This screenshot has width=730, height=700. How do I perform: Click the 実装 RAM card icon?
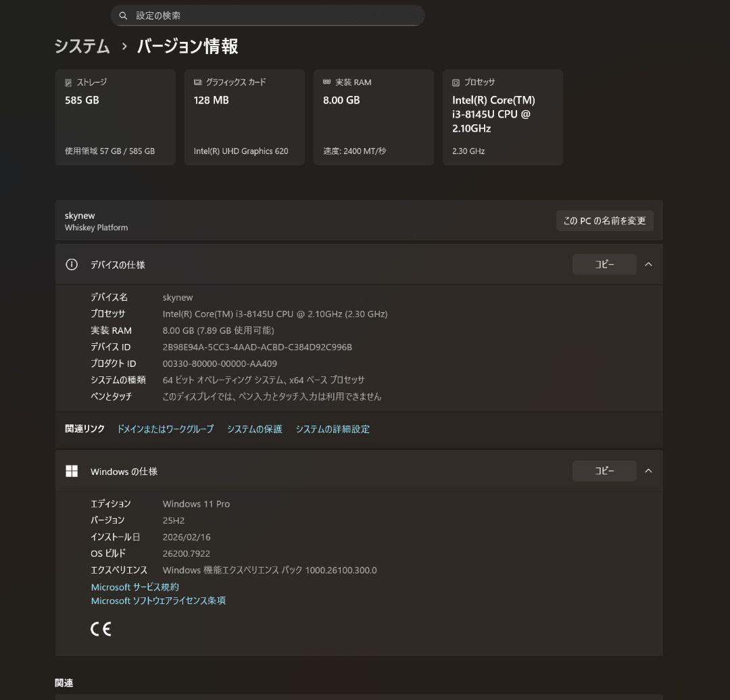(327, 82)
